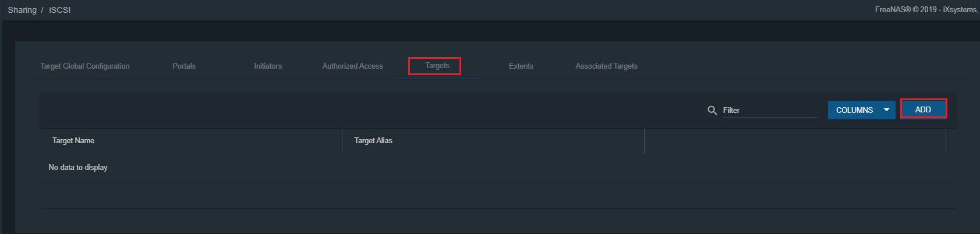The width and height of the screenshot is (980, 234).
Task: Click the Sharing breadcrumb
Action: click(22, 10)
